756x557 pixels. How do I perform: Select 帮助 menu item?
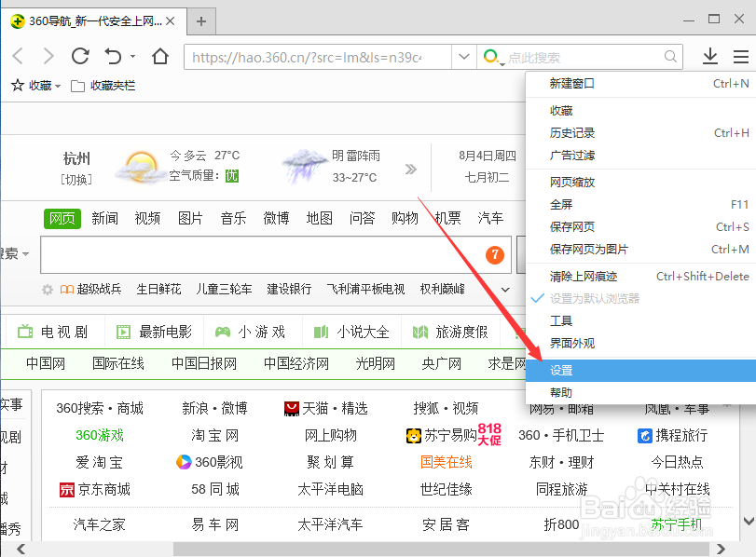(640, 393)
